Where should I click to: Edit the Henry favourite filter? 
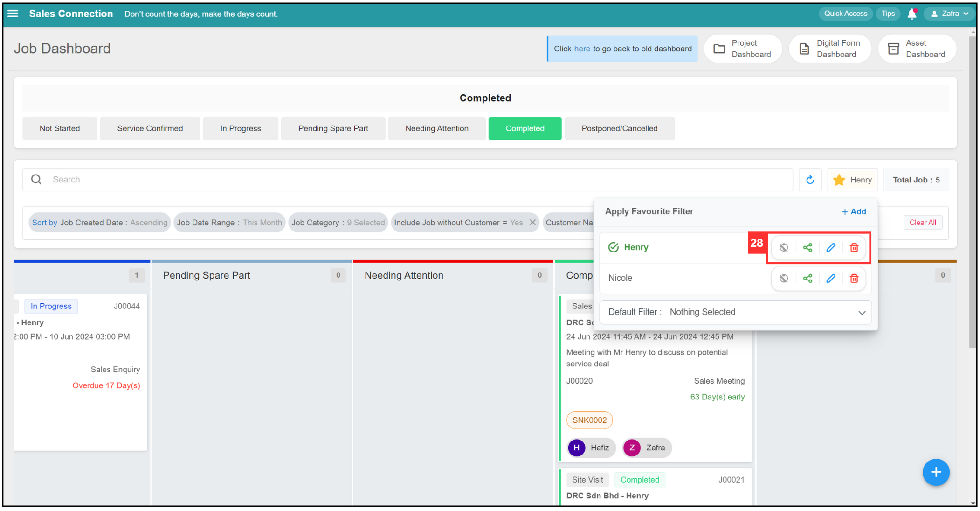[831, 247]
